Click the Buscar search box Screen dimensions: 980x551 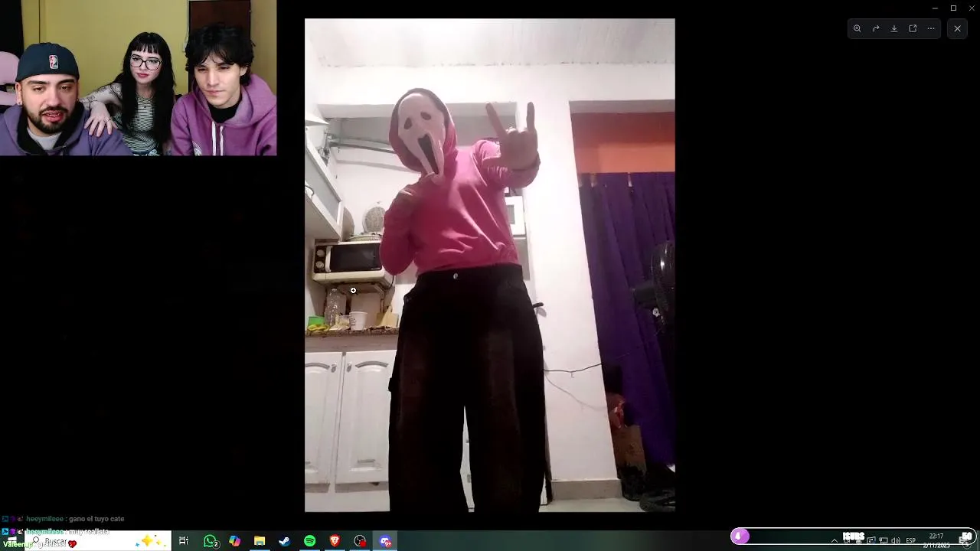click(99, 541)
